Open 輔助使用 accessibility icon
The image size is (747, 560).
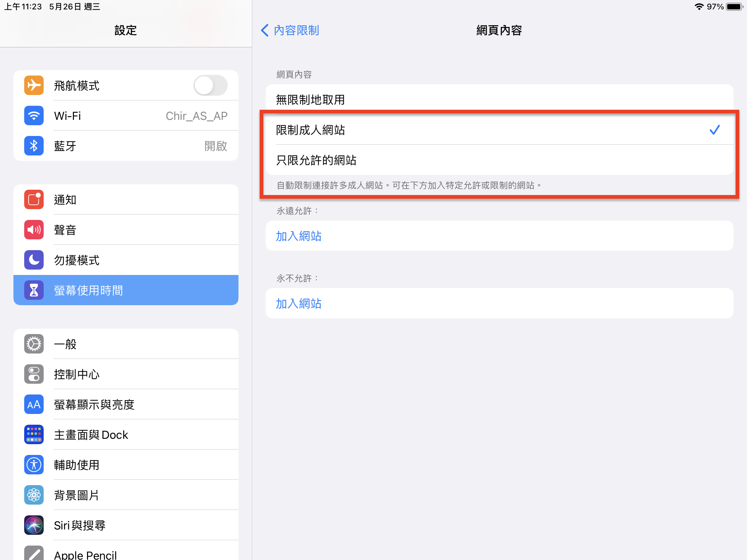click(x=34, y=465)
